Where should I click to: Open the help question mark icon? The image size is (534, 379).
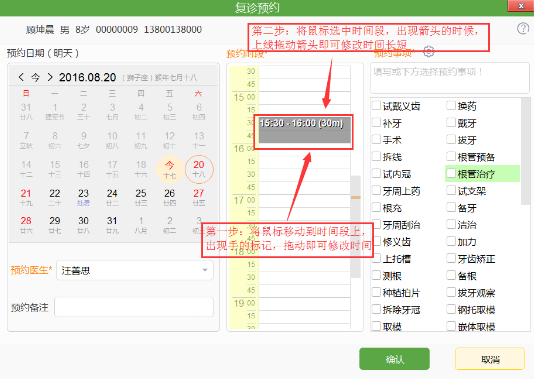523,29
